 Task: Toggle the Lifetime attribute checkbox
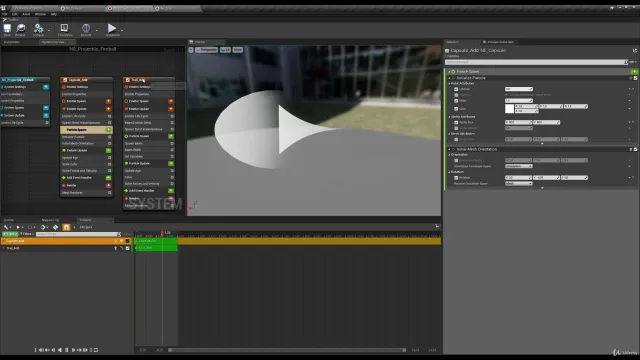[x=456, y=89]
